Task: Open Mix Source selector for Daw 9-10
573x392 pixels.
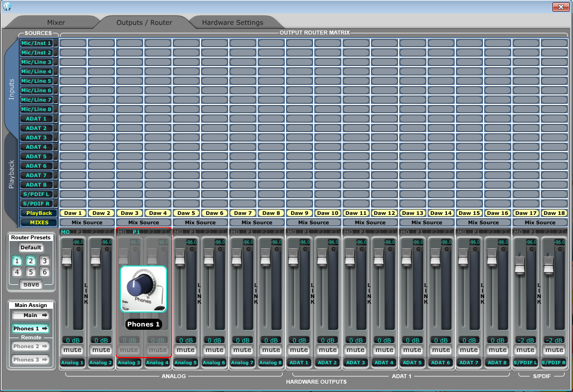Action: (313, 223)
